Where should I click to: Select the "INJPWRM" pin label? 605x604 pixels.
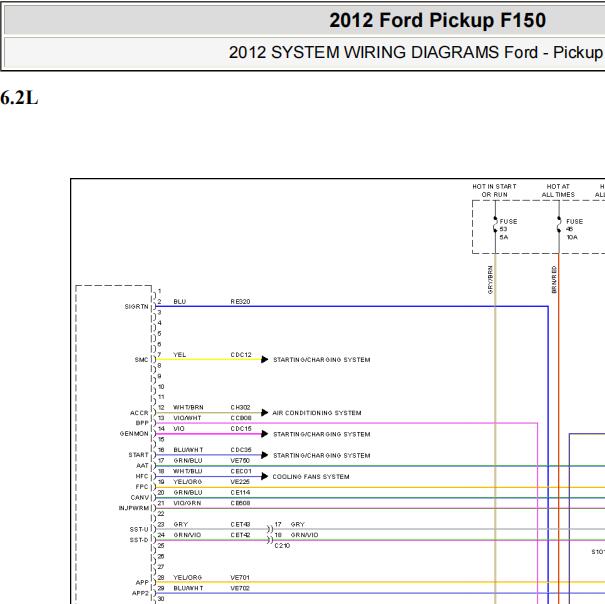[134, 508]
